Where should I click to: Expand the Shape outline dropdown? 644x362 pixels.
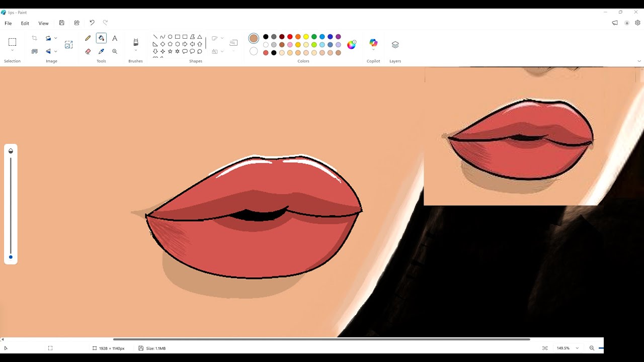pyautogui.click(x=222, y=38)
